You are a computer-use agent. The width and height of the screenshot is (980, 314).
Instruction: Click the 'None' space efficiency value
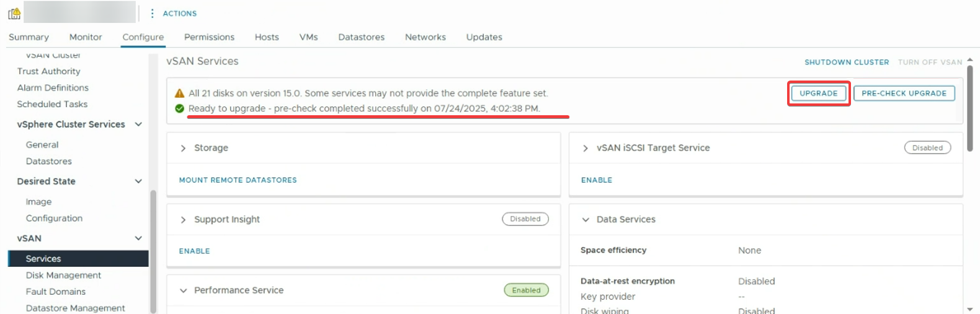[x=749, y=250]
